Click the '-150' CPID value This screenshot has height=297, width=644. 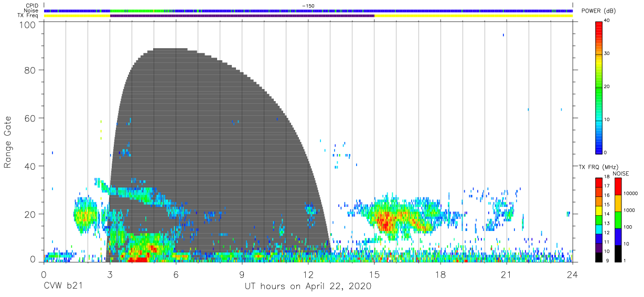click(x=308, y=6)
